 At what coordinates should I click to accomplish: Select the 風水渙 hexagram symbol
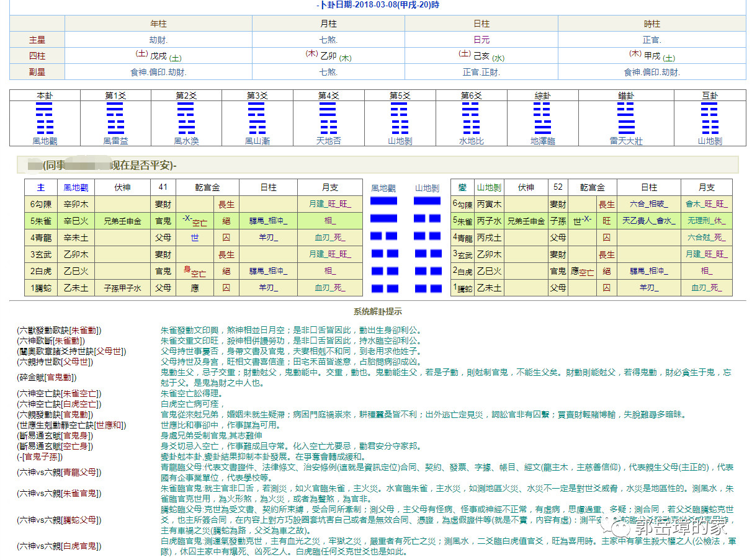[186, 118]
